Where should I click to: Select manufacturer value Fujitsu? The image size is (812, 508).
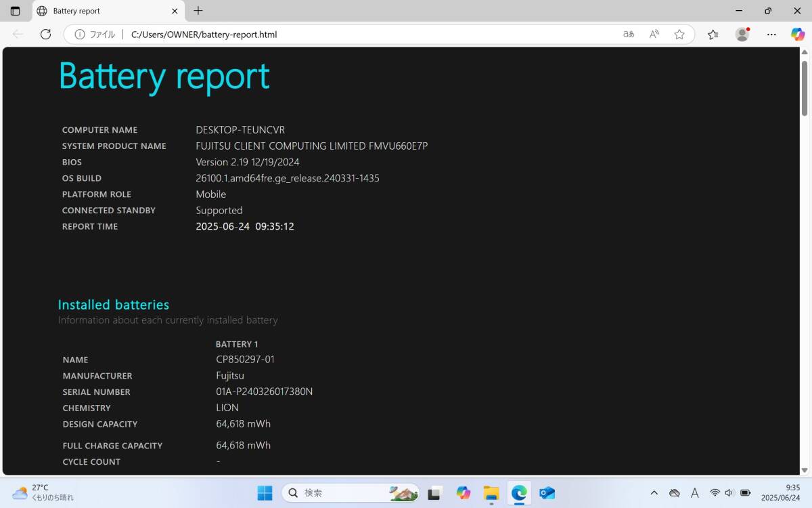230,376
